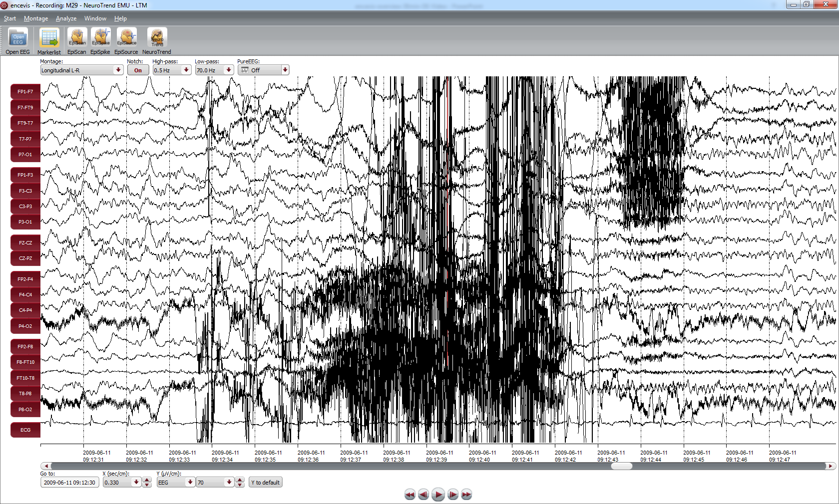
Task: Toggle the FZ-CZ channel label
Action: tap(25, 243)
